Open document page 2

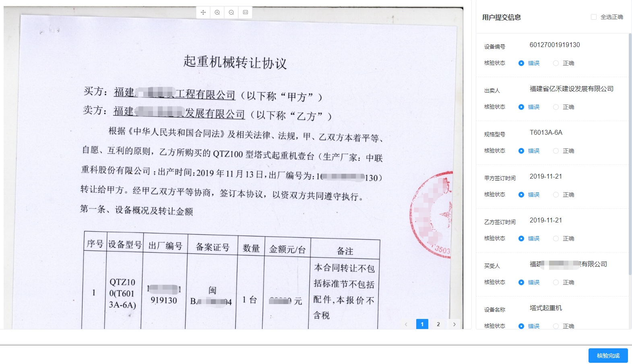coord(438,324)
